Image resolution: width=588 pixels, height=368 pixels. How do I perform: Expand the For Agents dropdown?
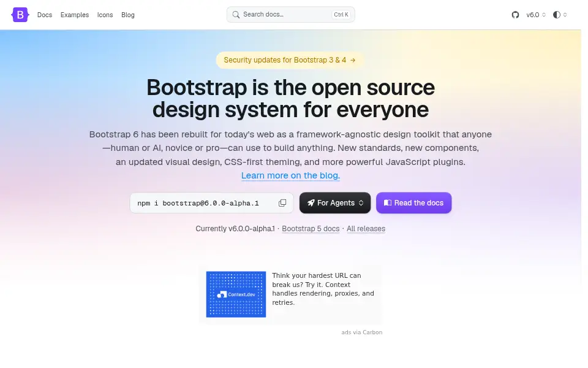[335, 203]
